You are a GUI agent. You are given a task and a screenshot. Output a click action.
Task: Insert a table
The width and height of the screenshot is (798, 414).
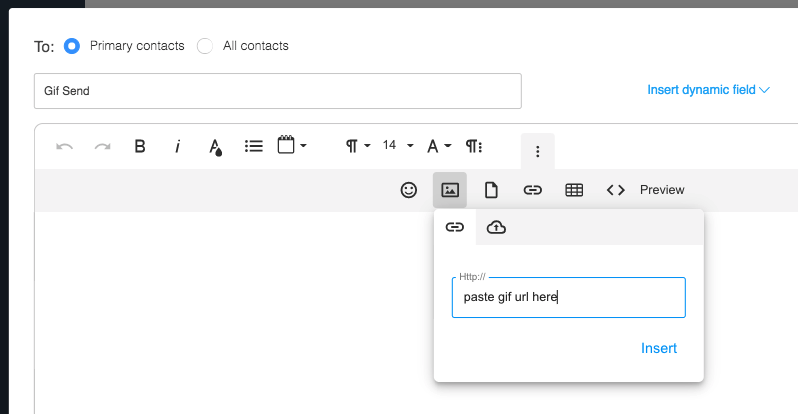(x=574, y=190)
